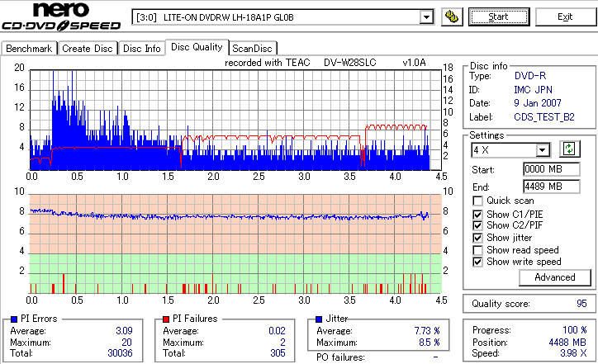Select the Disc Quality tab
598x364 pixels.
197,47
